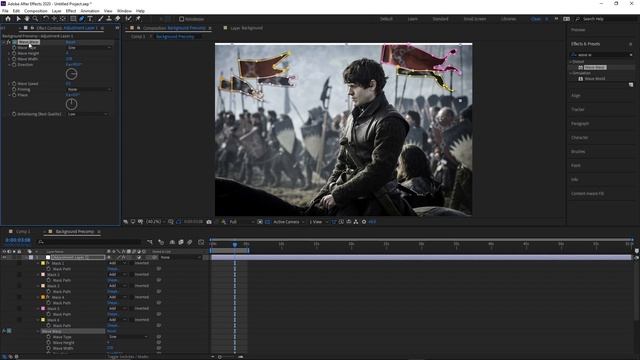
Task: Switch to the Standard workspace
Action: [440, 19]
